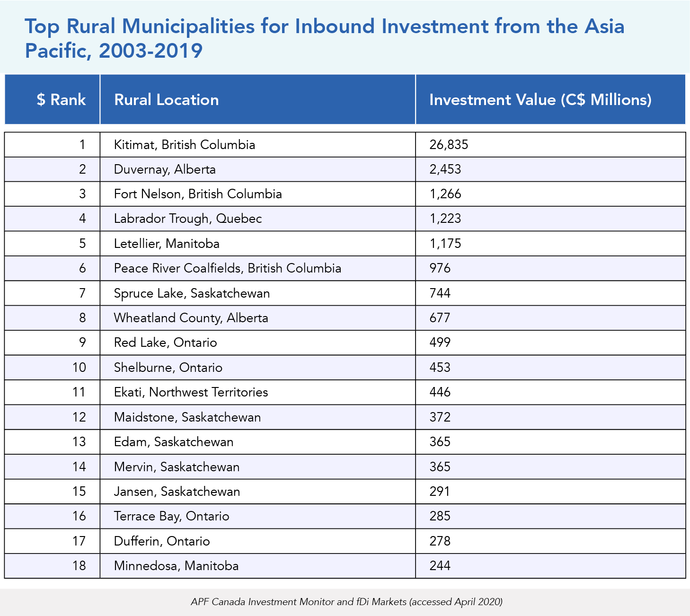Click the "Rural Location" column header
This screenshot has height=616, width=690.
coord(166,100)
